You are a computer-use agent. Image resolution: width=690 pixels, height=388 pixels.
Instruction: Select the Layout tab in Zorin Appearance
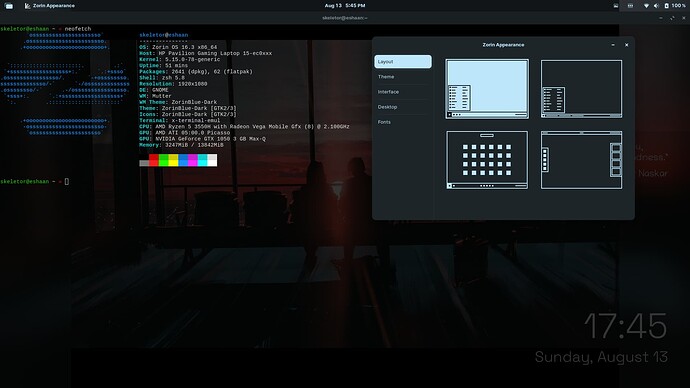click(403, 62)
